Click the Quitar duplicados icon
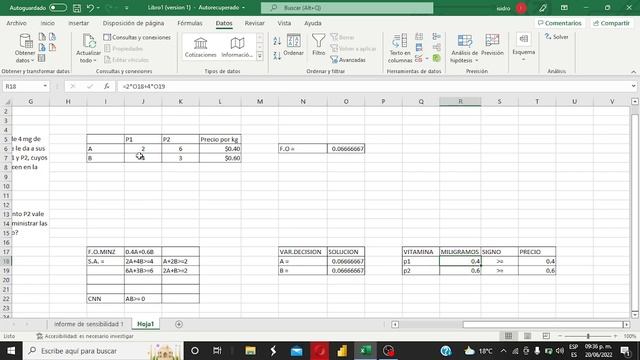This screenshot has width=640, height=360. pos(419,47)
